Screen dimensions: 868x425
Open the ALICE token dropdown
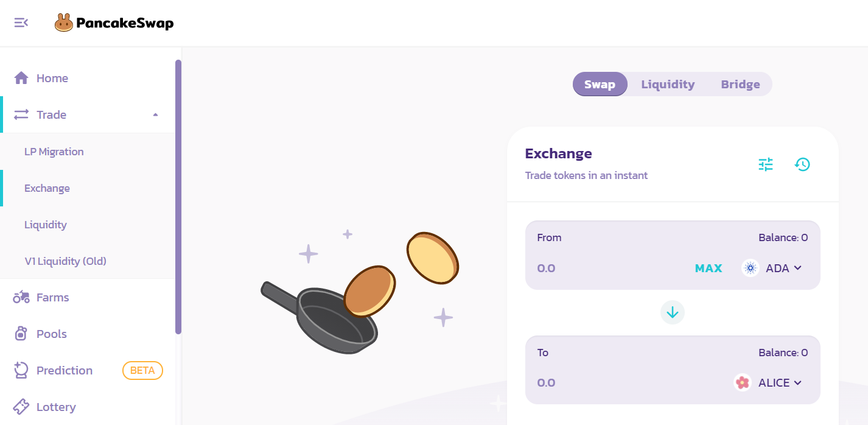point(768,382)
